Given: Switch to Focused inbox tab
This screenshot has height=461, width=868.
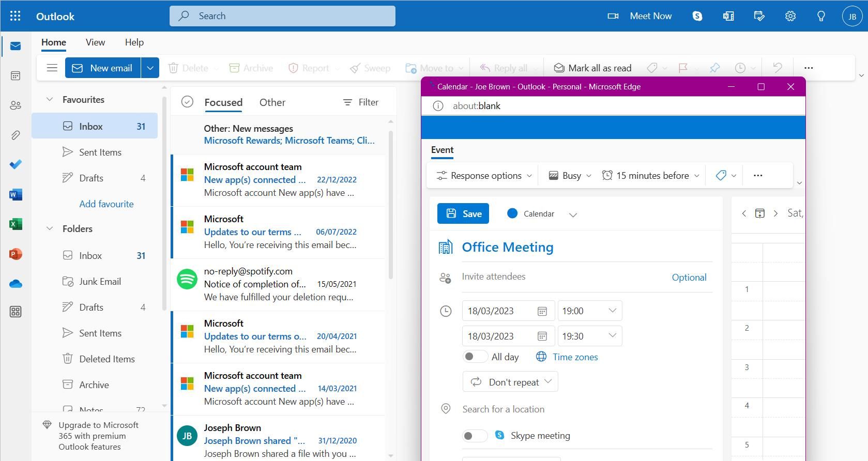Looking at the screenshot, I should pyautogui.click(x=223, y=102).
